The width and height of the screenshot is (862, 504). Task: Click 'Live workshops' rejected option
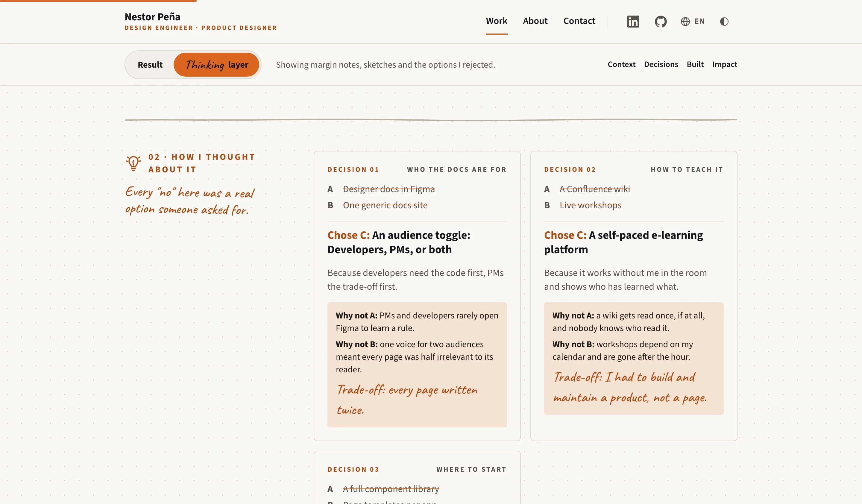(x=591, y=205)
